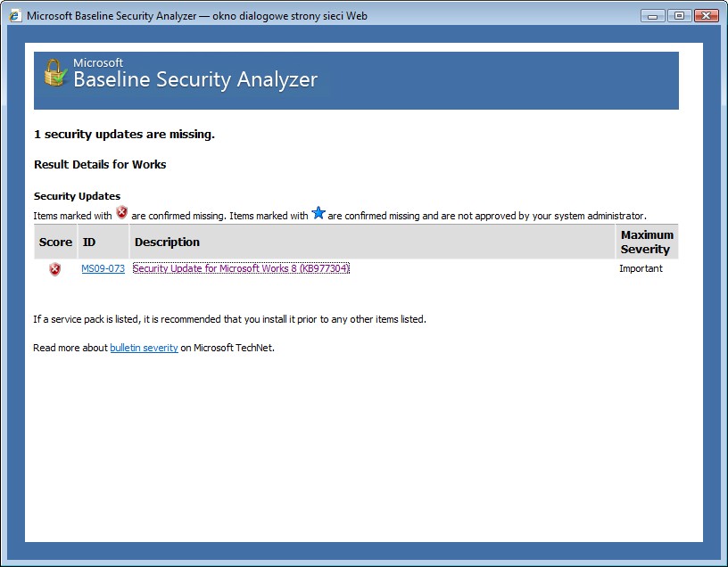Click the Score column header

point(55,242)
